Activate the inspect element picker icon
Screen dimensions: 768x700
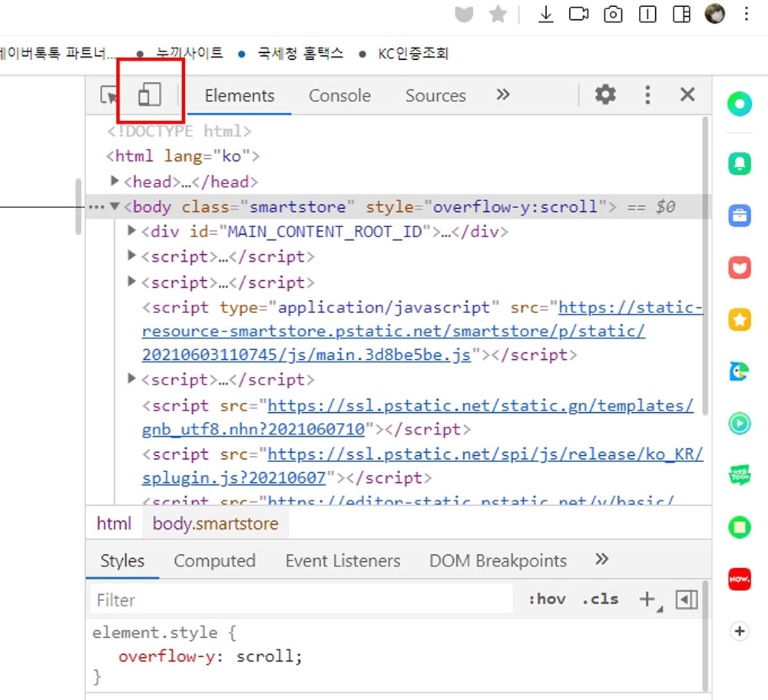[109, 95]
